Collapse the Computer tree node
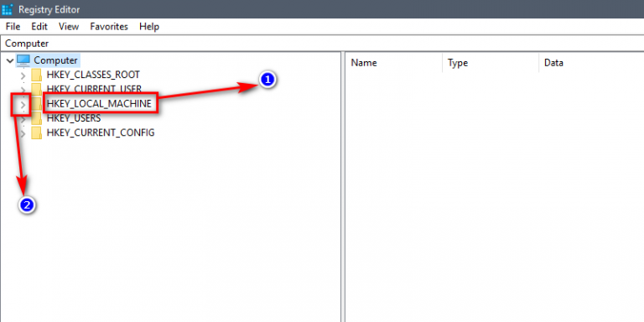 click(10, 60)
